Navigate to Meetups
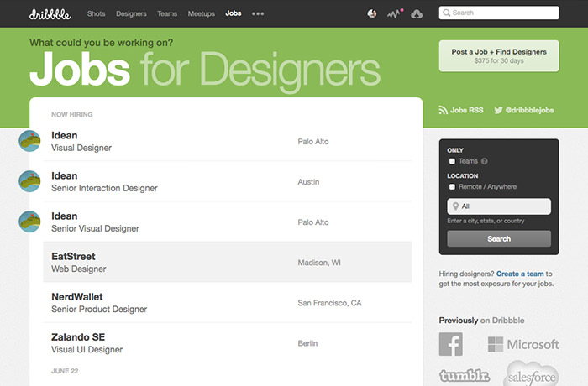Image resolution: width=588 pixels, height=386 pixels. (x=202, y=14)
